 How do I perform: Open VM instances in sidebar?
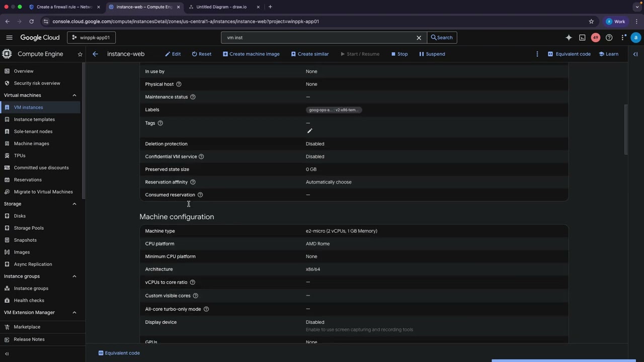point(40,108)
